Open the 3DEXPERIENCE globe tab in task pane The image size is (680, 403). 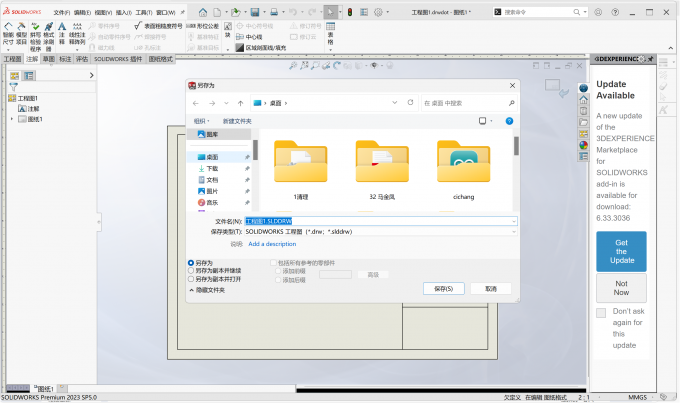583,88
